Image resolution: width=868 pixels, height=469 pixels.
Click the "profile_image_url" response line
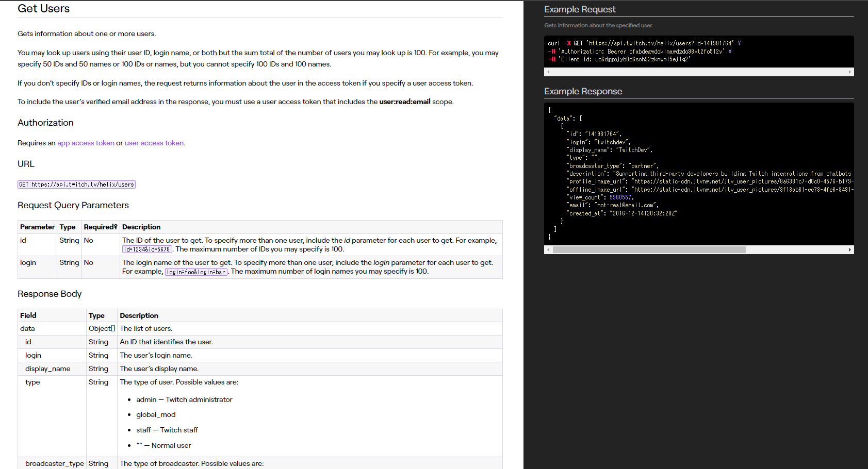[710, 181]
